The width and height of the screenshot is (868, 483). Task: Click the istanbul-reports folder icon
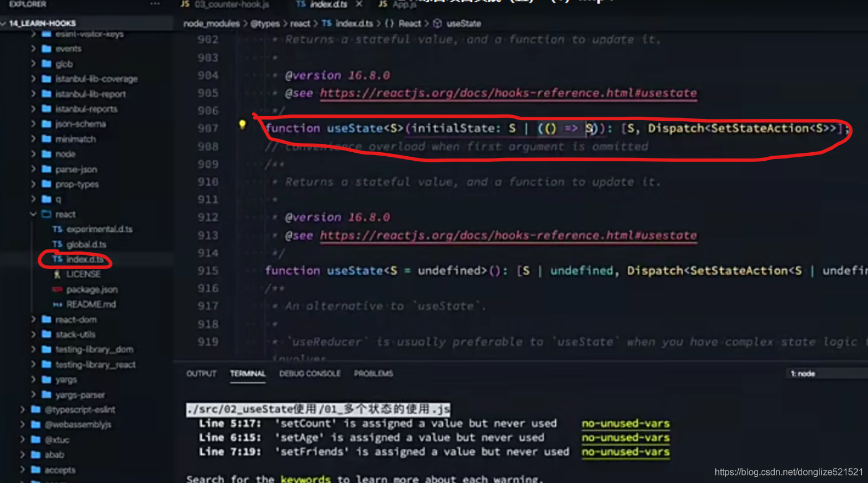[46, 109]
